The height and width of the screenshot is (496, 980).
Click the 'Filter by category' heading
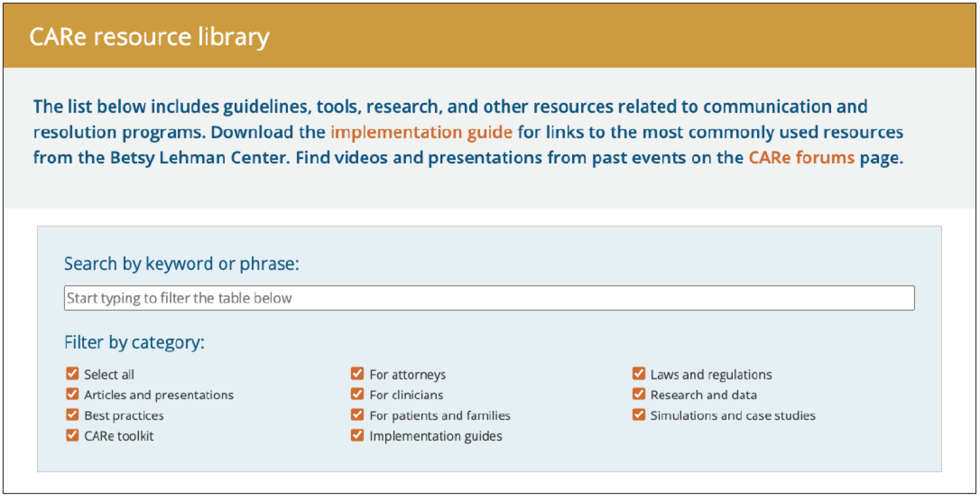pos(134,342)
